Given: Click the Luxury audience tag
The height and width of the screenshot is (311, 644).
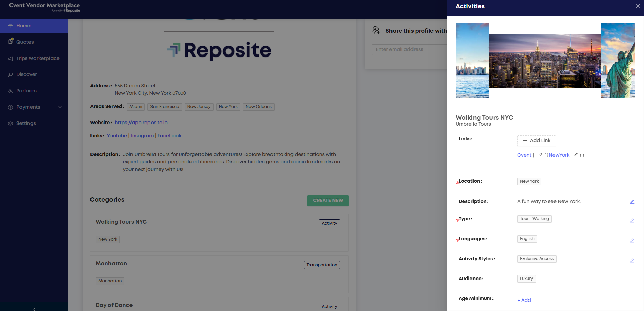Looking at the screenshot, I should pyautogui.click(x=526, y=279).
